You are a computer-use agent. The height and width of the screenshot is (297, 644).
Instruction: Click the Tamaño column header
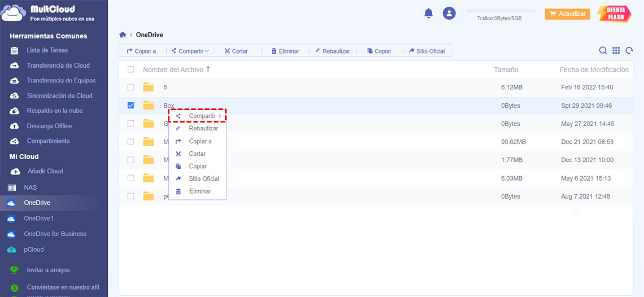[x=506, y=70]
